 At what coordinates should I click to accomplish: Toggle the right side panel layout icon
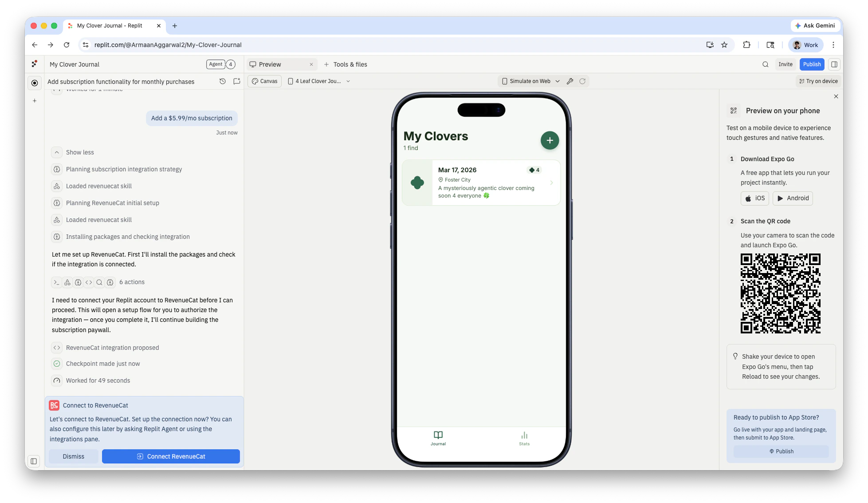834,64
